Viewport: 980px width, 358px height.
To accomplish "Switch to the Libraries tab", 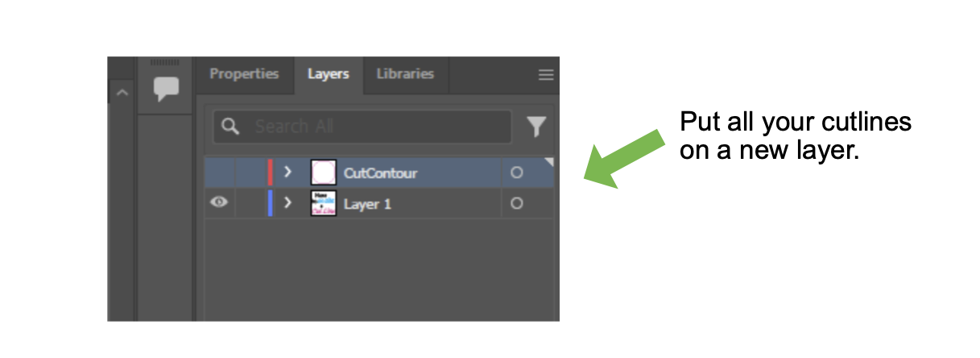I will click(x=405, y=73).
